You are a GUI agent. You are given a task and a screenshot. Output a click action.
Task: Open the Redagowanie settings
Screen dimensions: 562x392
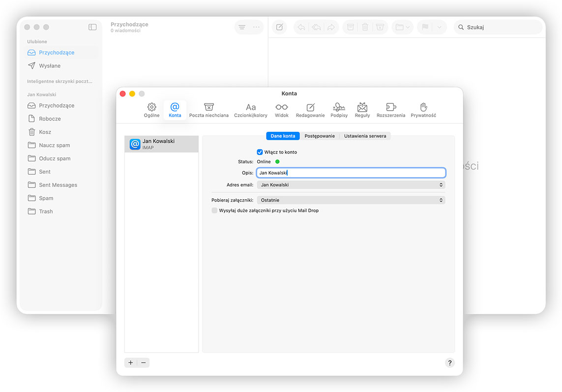pos(310,109)
